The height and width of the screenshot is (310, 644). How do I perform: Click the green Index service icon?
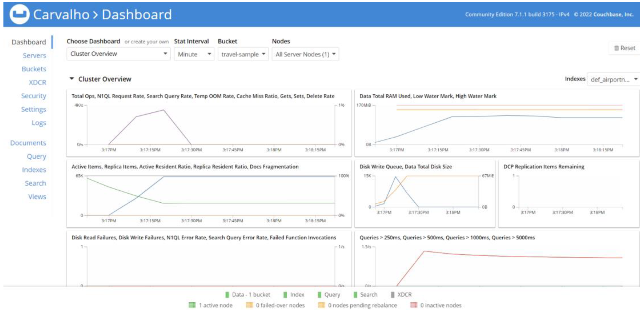coord(285,295)
